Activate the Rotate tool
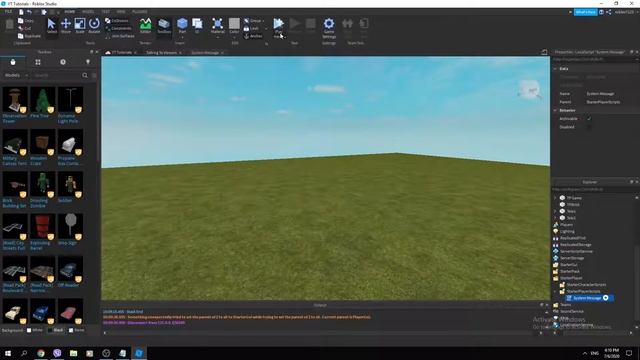The width and height of the screenshot is (640, 360). point(94,26)
